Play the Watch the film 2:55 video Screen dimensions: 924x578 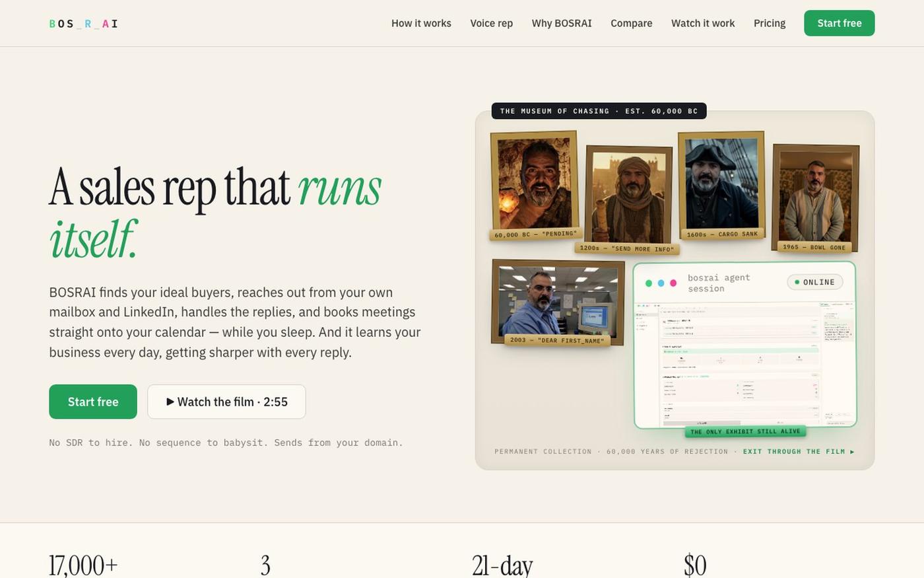tap(226, 402)
